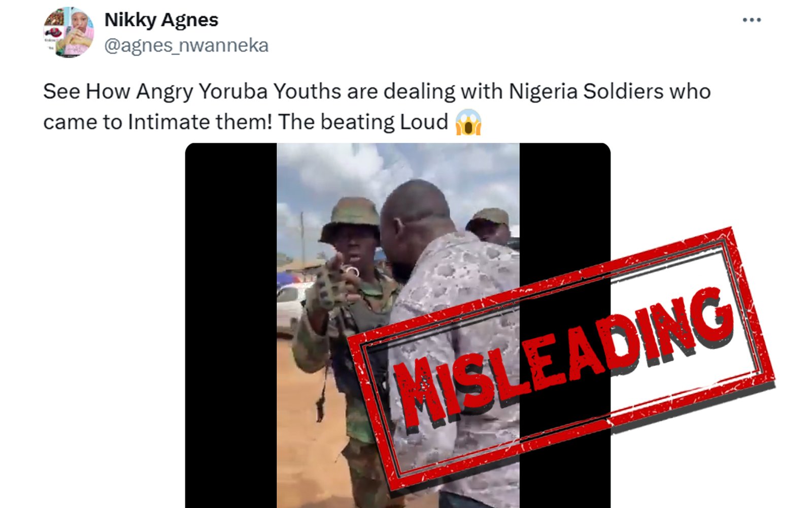Click the 'The beating Loud' phrase
The width and height of the screenshot is (812, 508).
[x=363, y=122]
